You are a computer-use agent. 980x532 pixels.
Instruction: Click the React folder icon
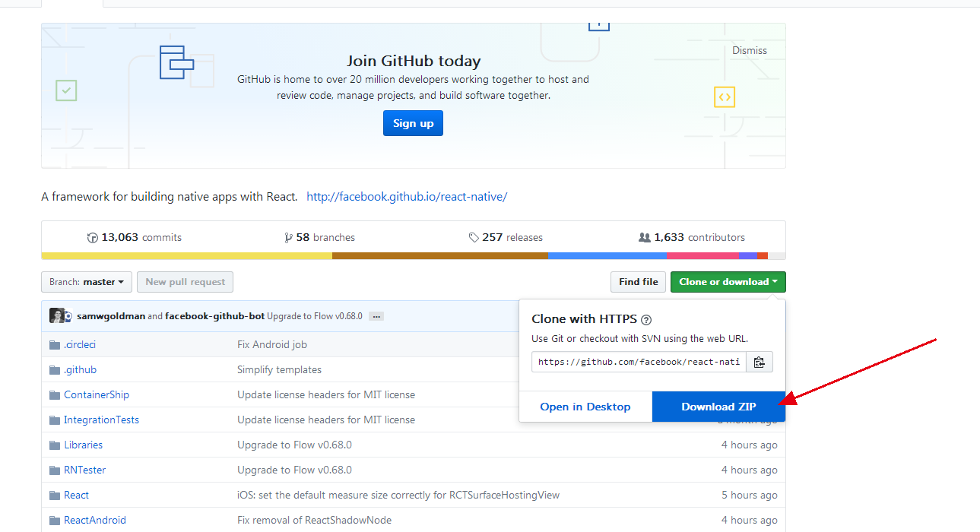(x=55, y=496)
